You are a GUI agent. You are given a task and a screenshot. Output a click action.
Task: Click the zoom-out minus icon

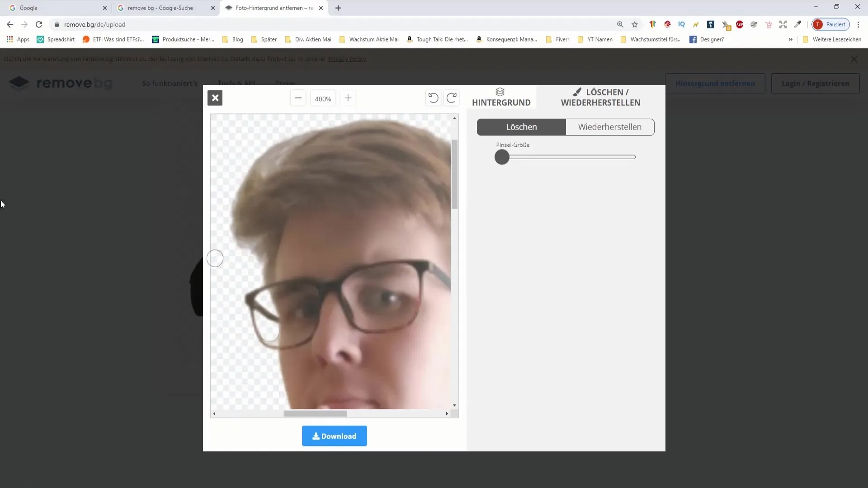298,99
